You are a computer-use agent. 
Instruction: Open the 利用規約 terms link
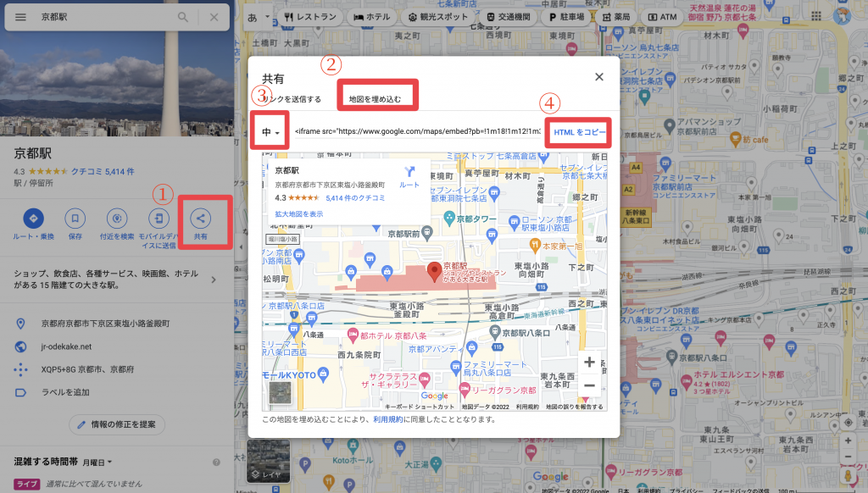click(387, 419)
